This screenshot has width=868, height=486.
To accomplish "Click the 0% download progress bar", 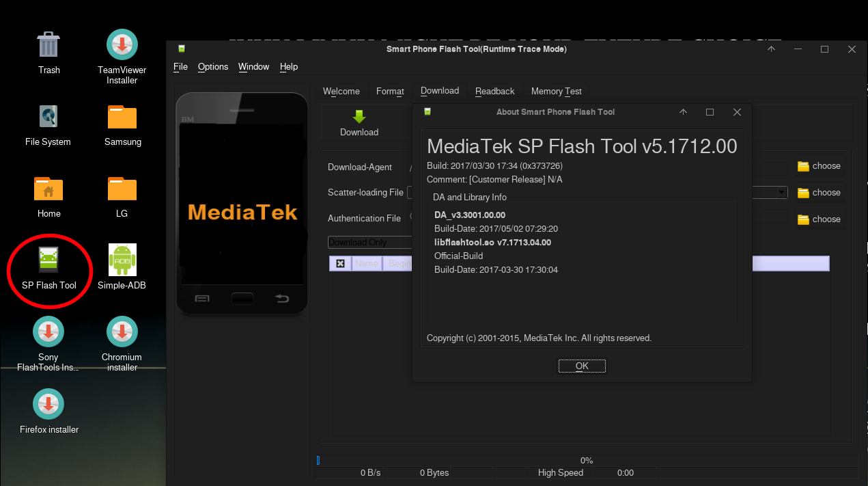I will (x=586, y=461).
